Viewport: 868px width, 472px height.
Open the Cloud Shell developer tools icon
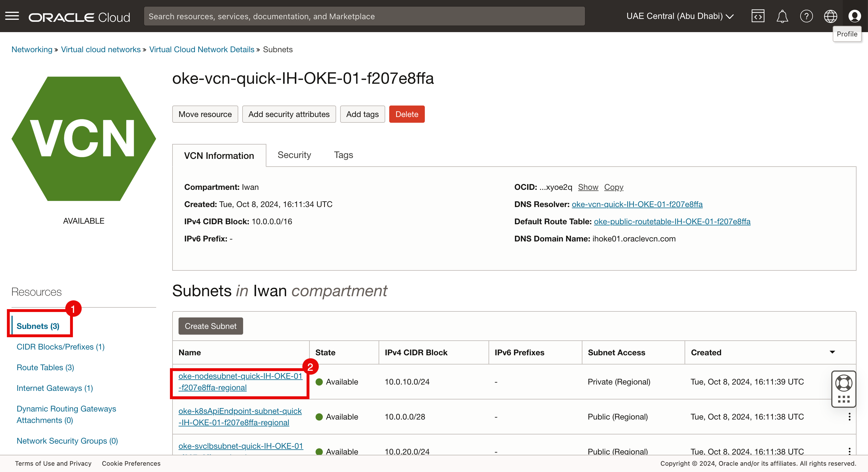pos(757,16)
